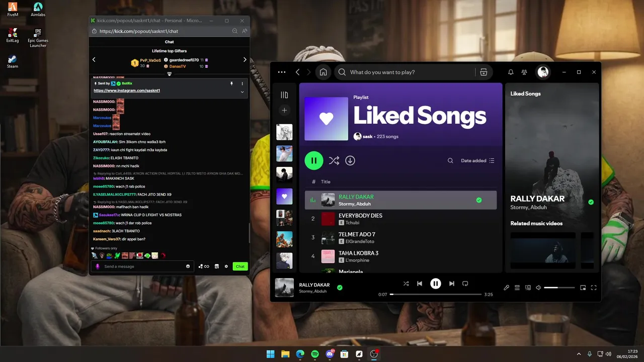The width and height of the screenshot is (644, 362).
Task: Select EVERYBODY DIES track row
Action: tap(400, 219)
